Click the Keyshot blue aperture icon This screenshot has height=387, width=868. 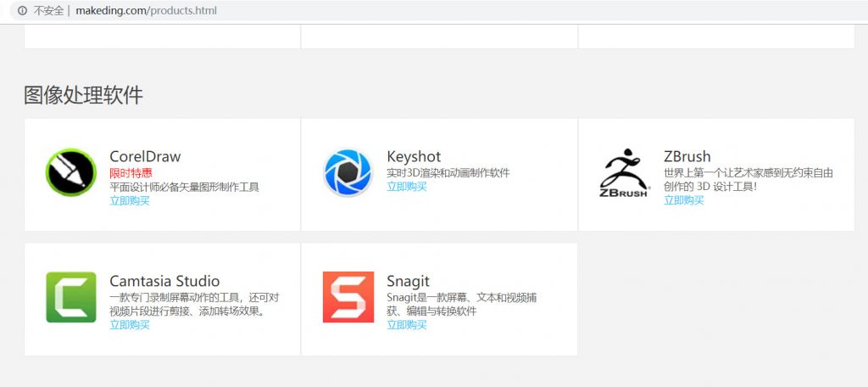[348, 173]
